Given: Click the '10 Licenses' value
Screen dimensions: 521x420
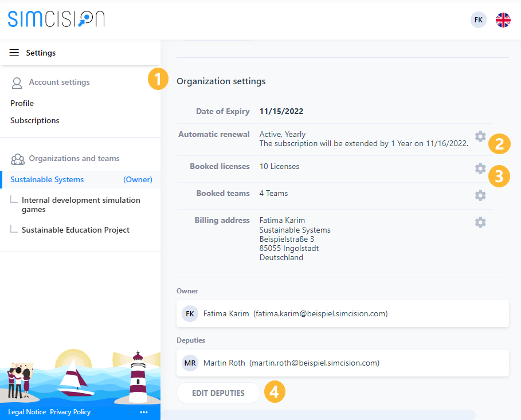Looking at the screenshot, I should tap(279, 167).
